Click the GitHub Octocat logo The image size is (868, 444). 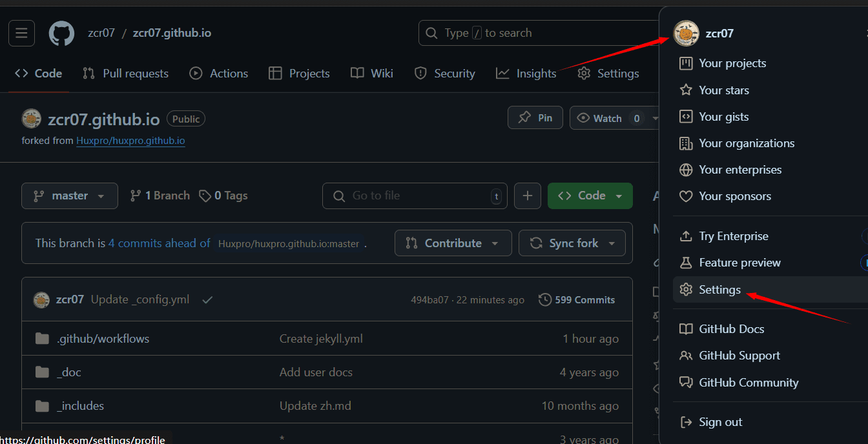pyautogui.click(x=61, y=33)
